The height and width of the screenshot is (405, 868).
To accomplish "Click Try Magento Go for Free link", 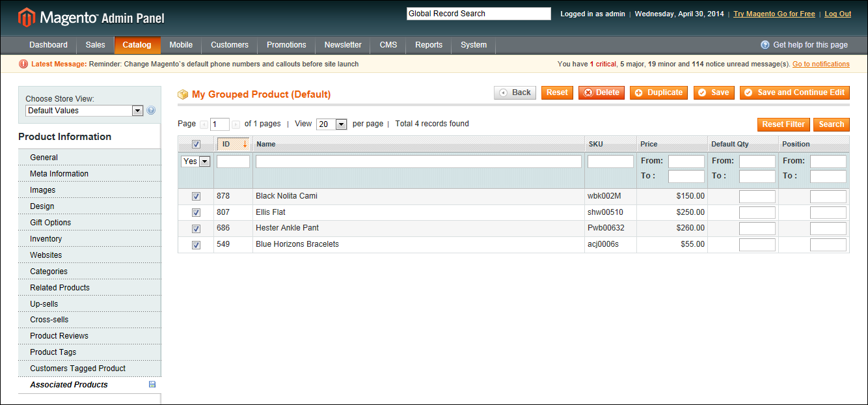I will click(x=774, y=14).
